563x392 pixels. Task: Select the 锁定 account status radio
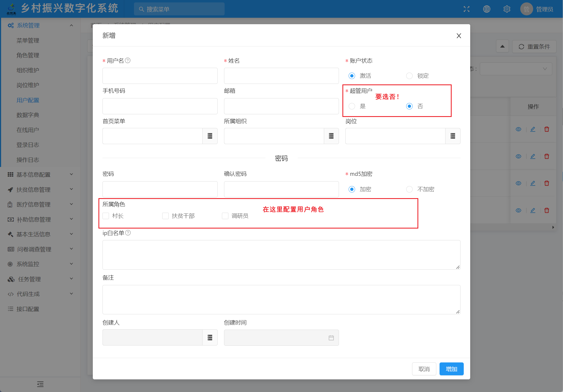click(409, 76)
